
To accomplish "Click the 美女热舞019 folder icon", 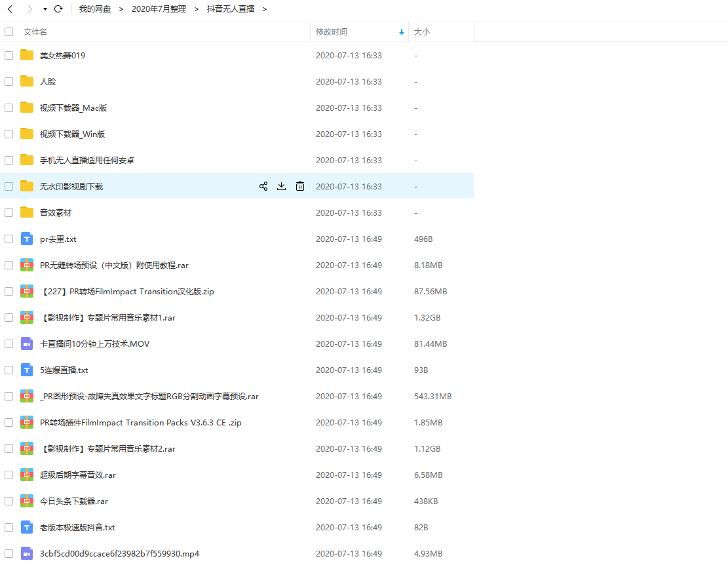I will [27, 55].
